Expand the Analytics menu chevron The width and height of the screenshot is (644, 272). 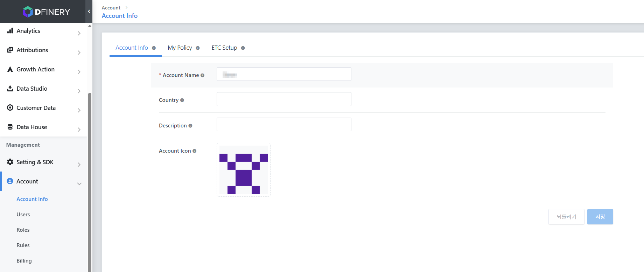(x=79, y=33)
